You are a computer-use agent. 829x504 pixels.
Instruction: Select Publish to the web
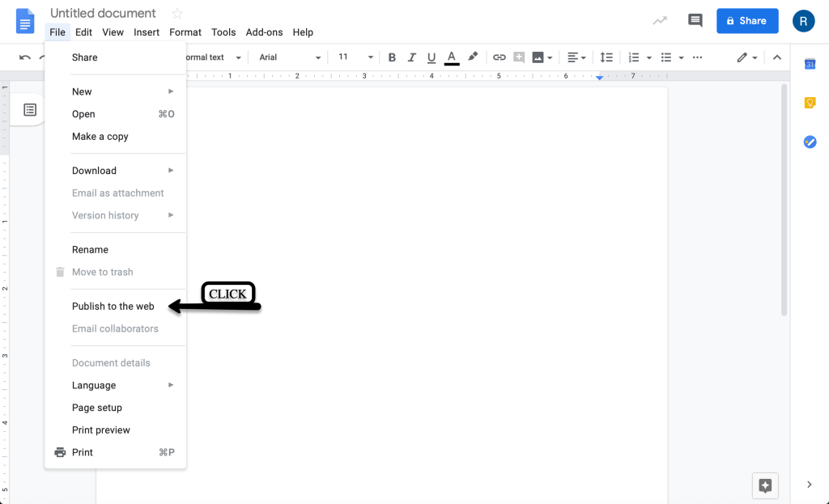point(113,307)
